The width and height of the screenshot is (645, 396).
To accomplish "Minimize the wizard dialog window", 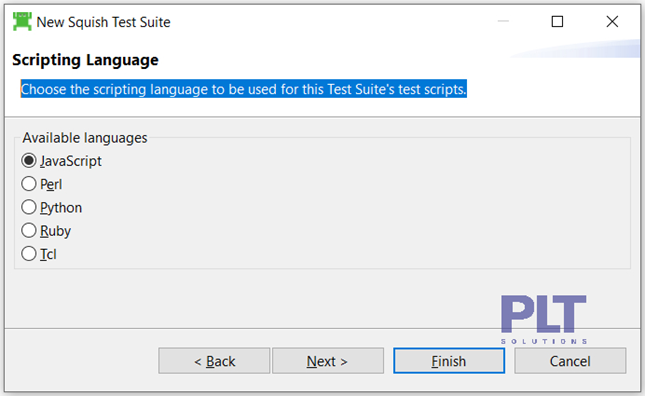I will (503, 21).
